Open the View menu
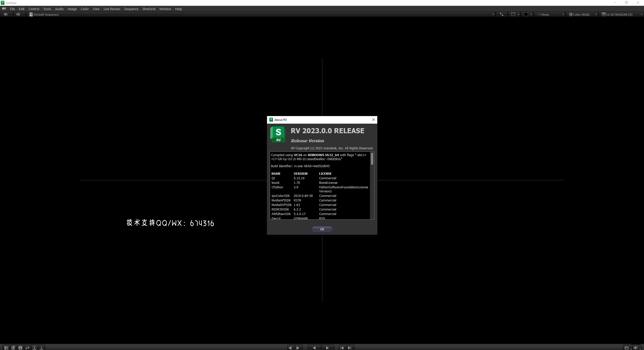This screenshot has height=350, width=644. (x=96, y=9)
